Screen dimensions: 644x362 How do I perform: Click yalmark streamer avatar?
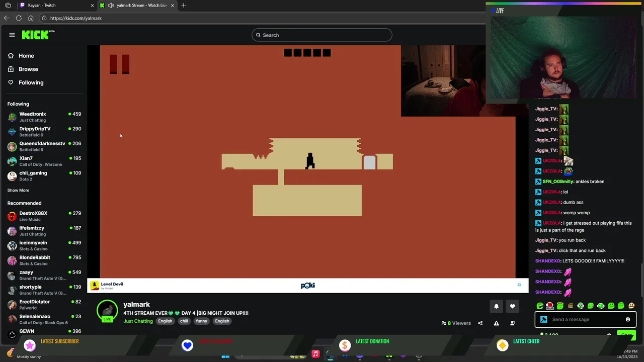coord(107,311)
